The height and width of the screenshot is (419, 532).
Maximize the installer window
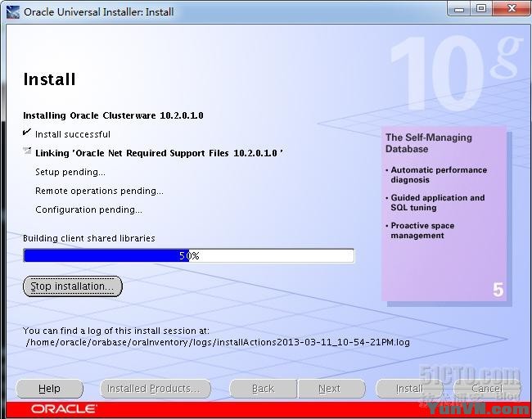(480, 9)
